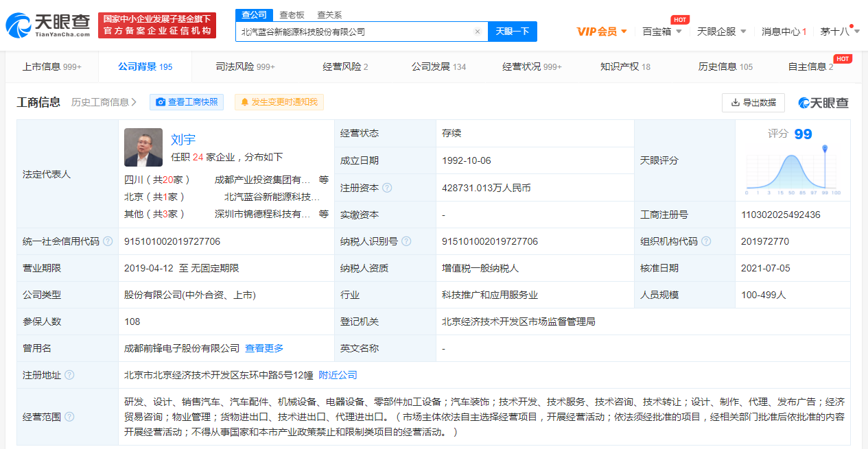Expand the 天眼企服 dropdown

(x=721, y=32)
